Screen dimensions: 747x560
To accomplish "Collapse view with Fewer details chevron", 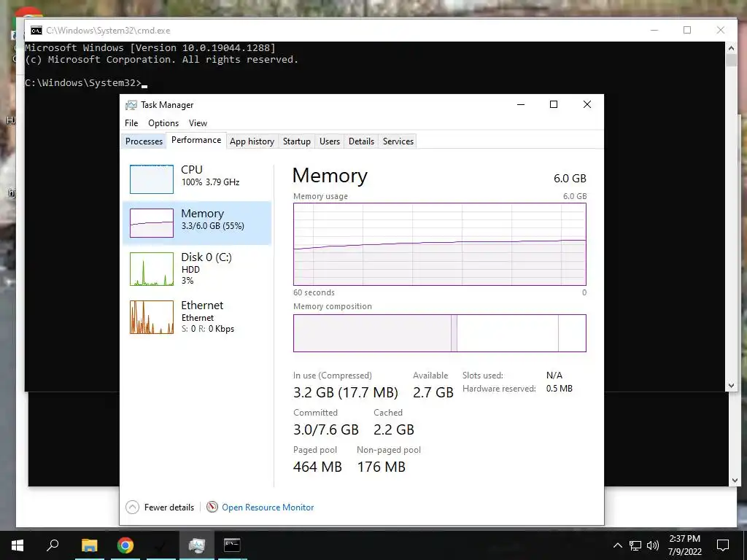I will pos(133,507).
